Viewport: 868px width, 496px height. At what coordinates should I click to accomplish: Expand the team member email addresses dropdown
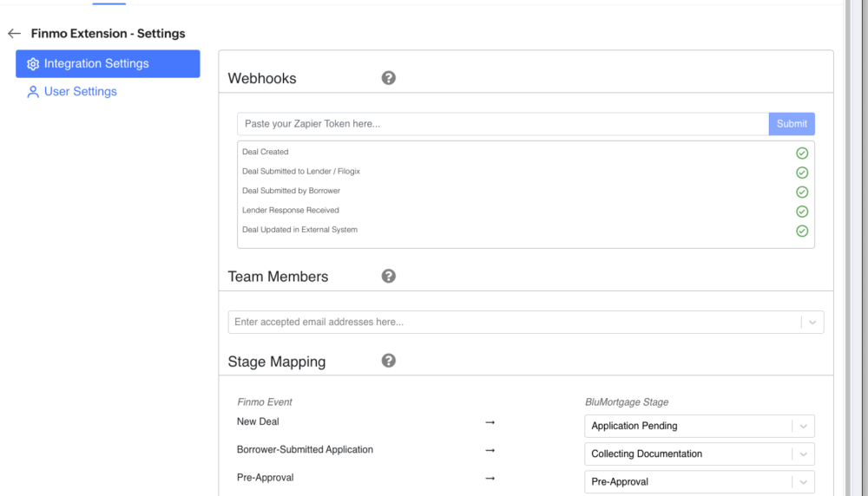coord(812,322)
